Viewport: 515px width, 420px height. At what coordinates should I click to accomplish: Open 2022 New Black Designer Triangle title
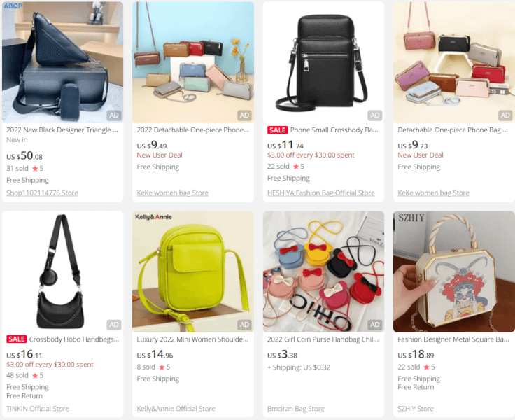(x=62, y=130)
